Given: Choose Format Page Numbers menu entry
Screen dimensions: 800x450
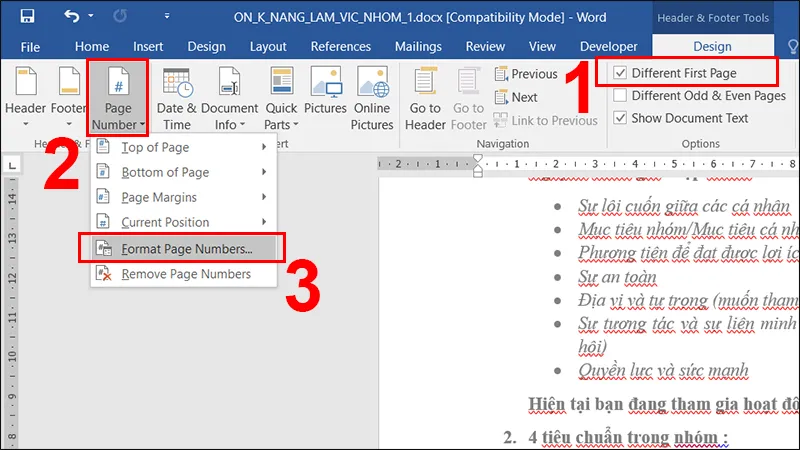Looking at the screenshot, I should pyautogui.click(x=186, y=248).
